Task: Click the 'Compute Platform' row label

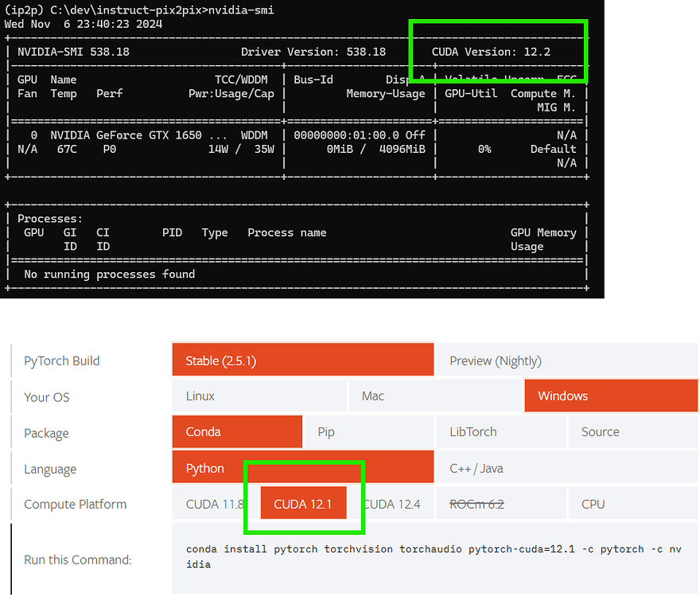Action: (75, 504)
